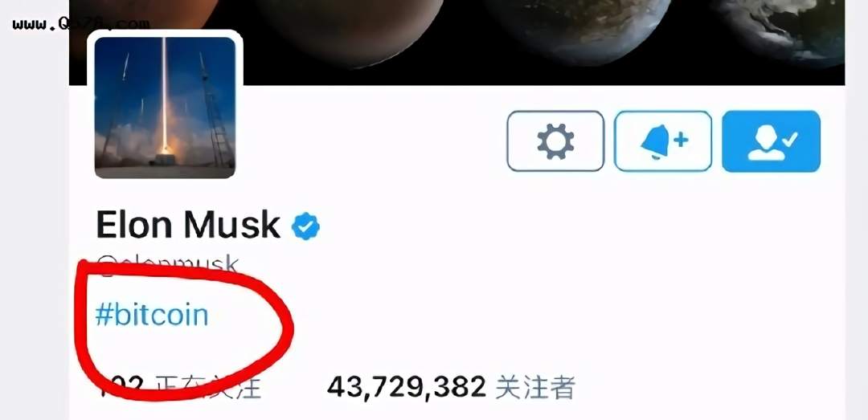Click the website watermark text at top-left

pos(81,24)
